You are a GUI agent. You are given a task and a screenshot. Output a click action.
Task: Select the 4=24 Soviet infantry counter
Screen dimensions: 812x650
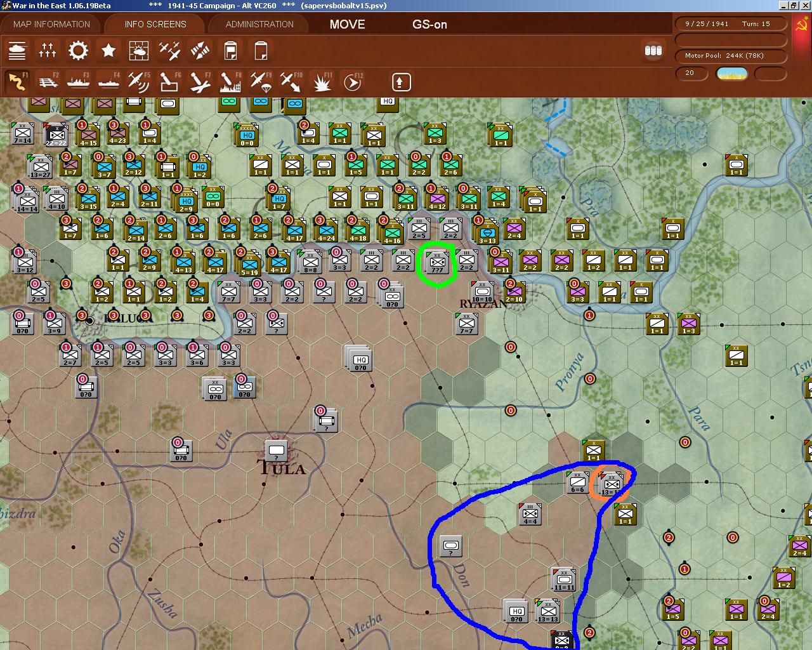click(x=326, y=230)
